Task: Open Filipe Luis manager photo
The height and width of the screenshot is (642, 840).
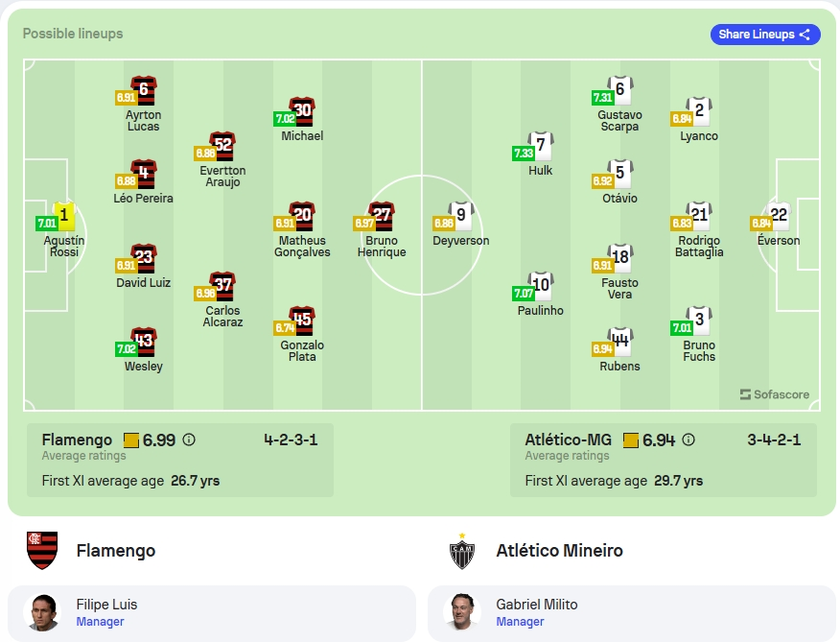Action: pyautogui.click(x=42, y=612)
